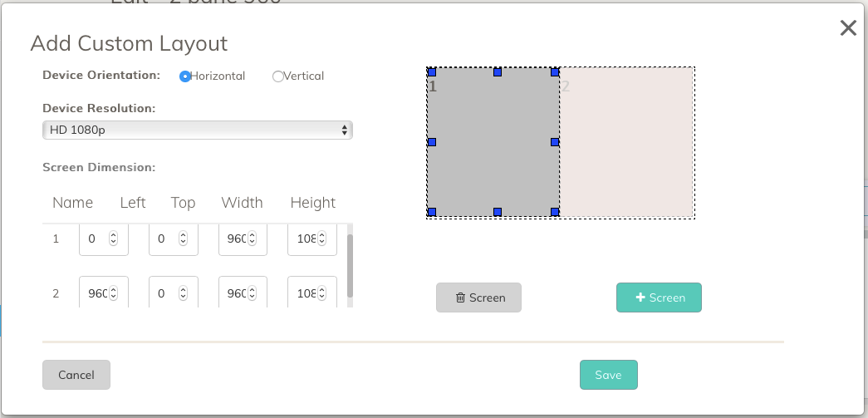Screen dimensions: 868x418
Task: Delete the selected screen with trash Screen button
Action: 478,298
